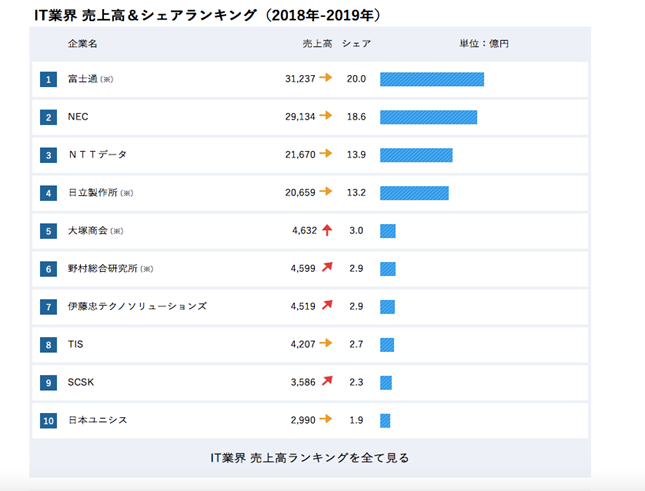Click the red up arrow beside 4,632
The width and height of the screenshot is (645, 491).
(325, 230)
